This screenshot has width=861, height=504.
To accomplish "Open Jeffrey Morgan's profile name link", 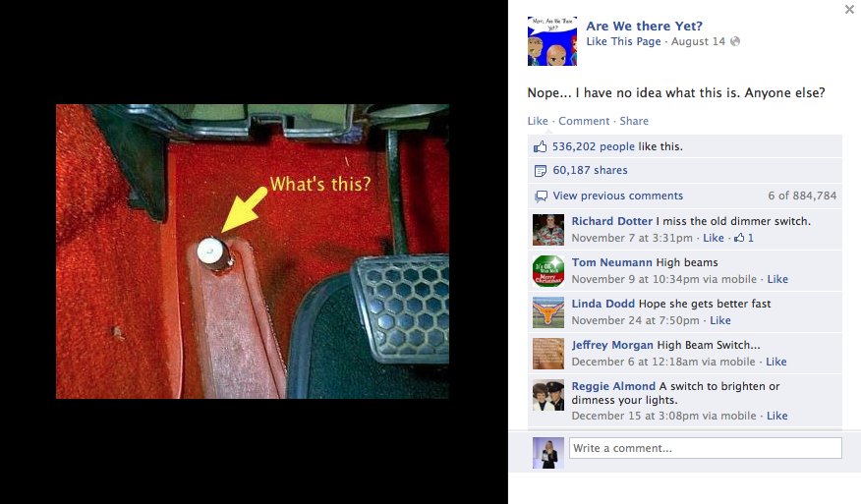I will pyautogui.click(x=612, y=345).
